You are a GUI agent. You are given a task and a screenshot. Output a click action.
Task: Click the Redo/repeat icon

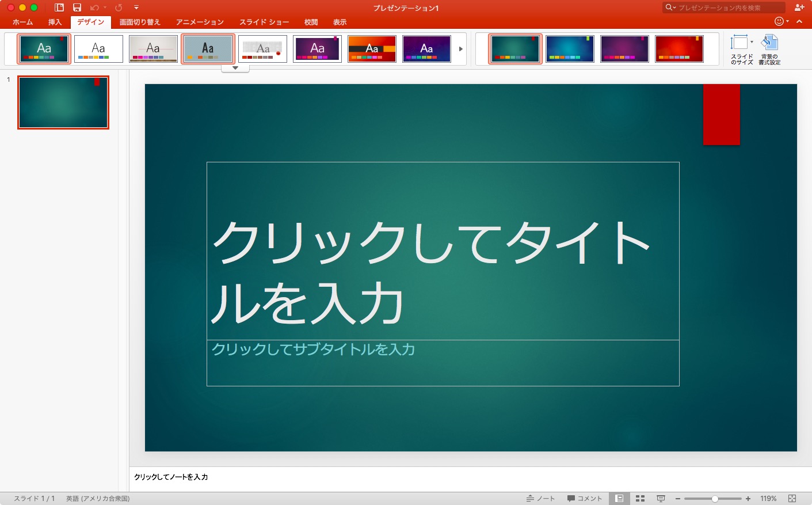point(119,7)
